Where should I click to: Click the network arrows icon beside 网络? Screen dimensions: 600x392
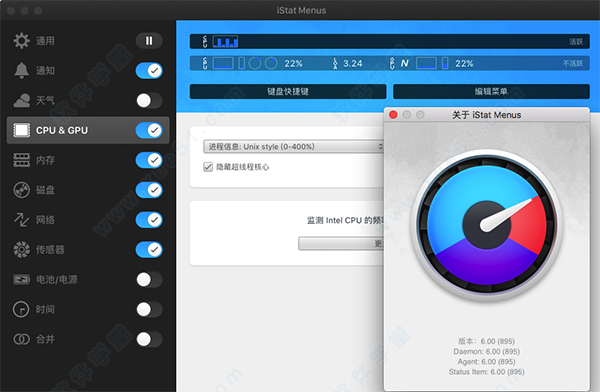pos(21,220)
